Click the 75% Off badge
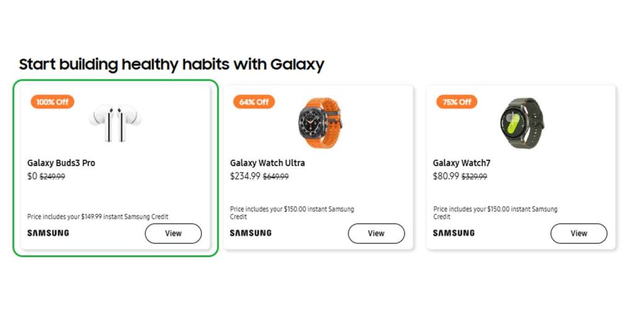This screenshot has height=322, width=644. click(457, 102)
